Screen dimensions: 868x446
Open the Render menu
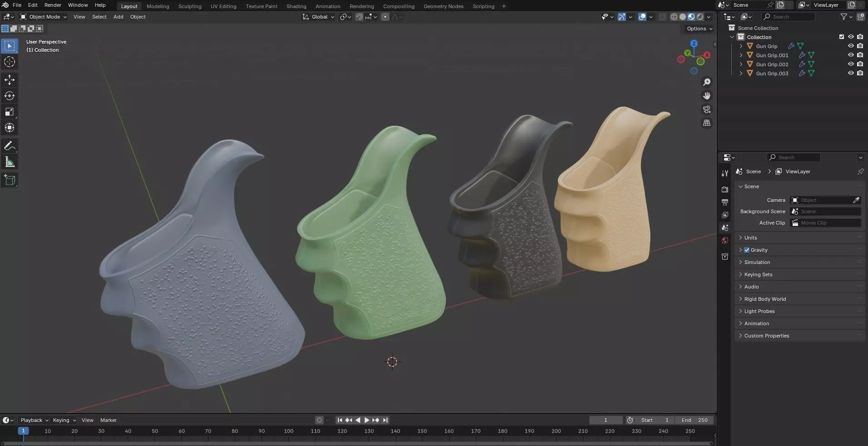coord(53,5)
